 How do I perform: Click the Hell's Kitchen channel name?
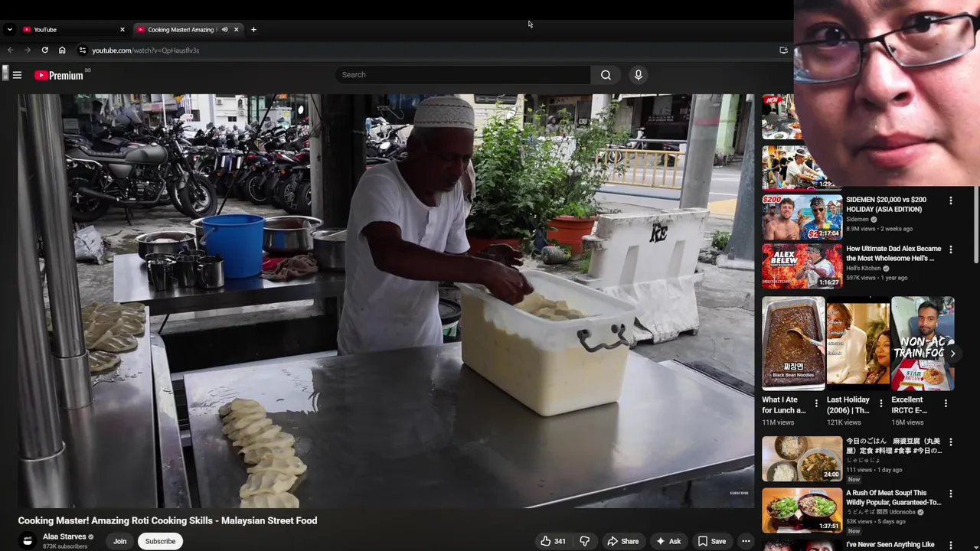point(864,269)
